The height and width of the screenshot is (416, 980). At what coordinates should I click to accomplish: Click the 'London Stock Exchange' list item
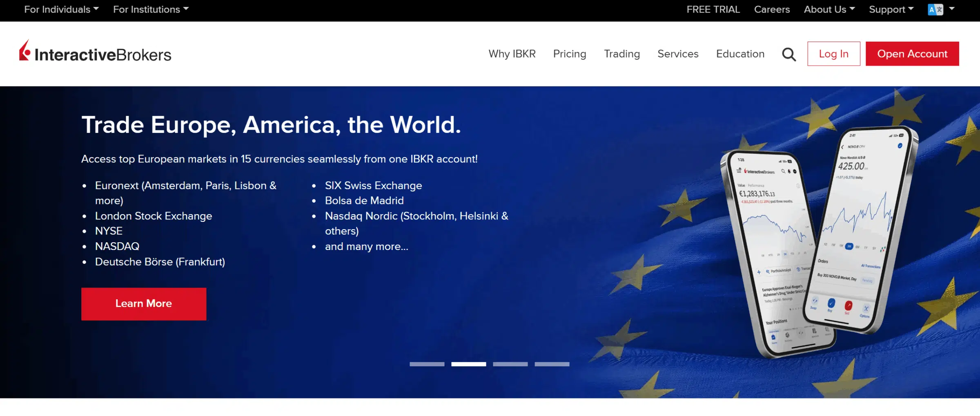click(x=154, y=216)
